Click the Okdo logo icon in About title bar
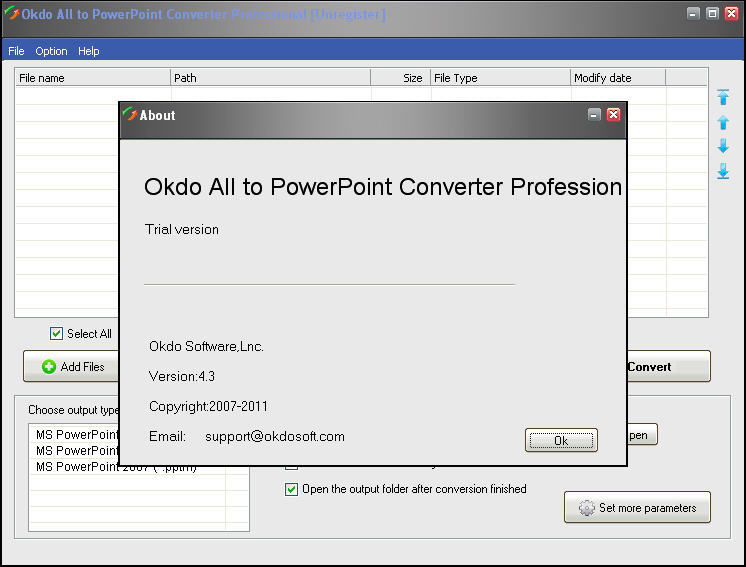 click(x=129, y=114)
